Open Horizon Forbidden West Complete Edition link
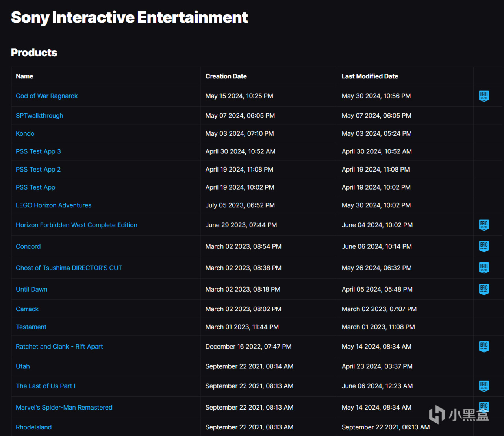The height and width of the screenshot is (436, 504). [x=76, y=225]
